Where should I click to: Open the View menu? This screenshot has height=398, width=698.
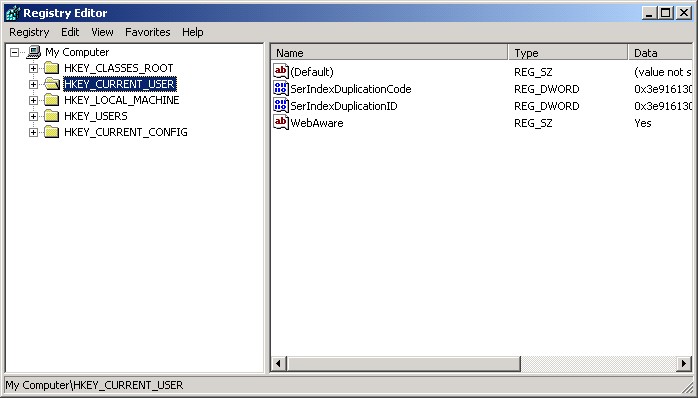click(102, 32)
